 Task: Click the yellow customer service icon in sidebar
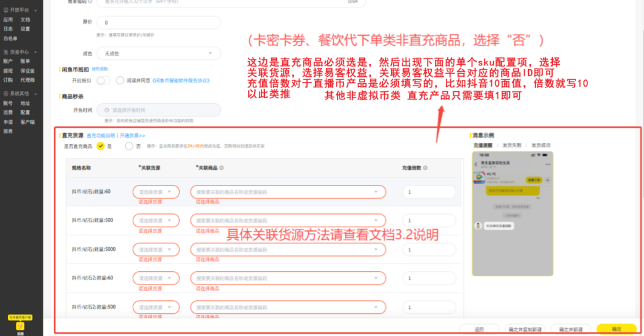click(x=20, y=326)
